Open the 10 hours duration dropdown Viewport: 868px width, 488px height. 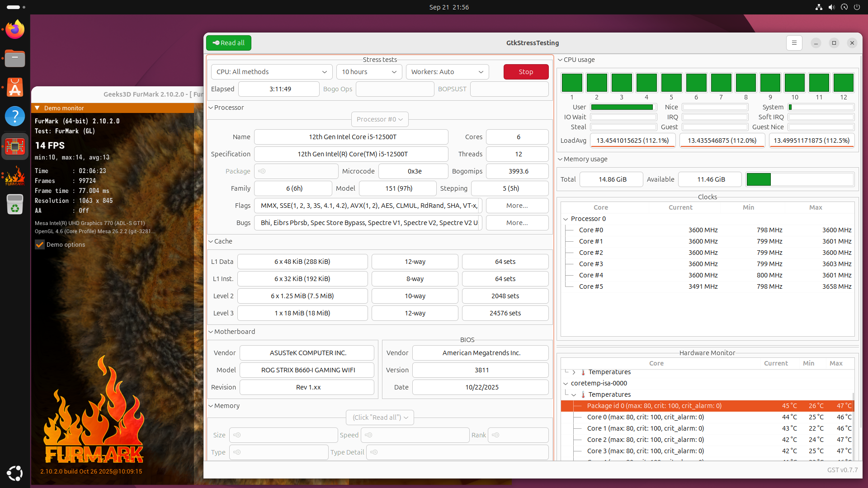tap(369, 72)
